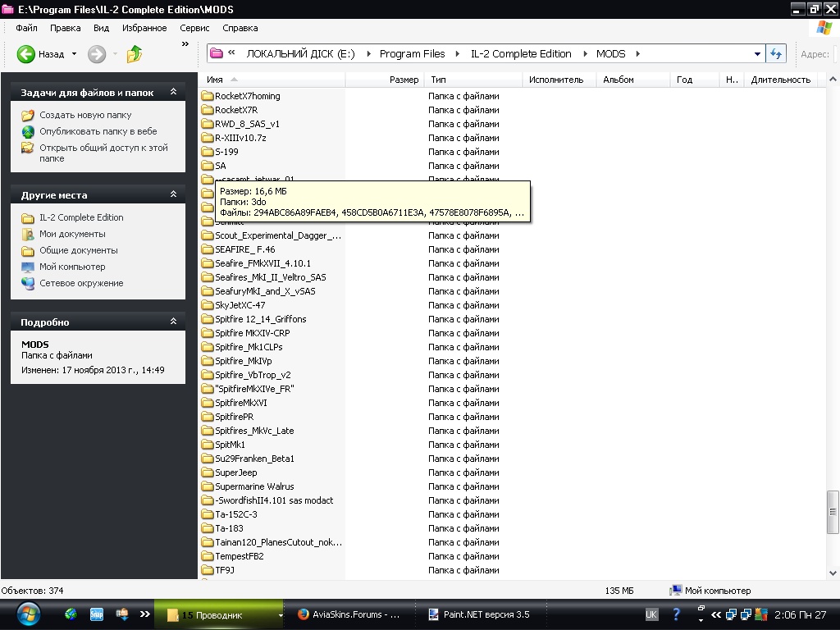Open the Сервис menu

[194, 28]
